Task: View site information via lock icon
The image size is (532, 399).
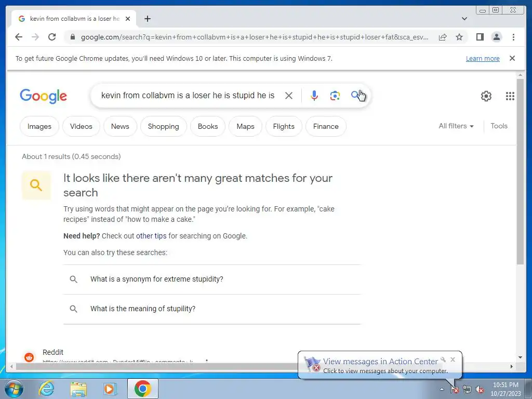Action: point(72,37)
